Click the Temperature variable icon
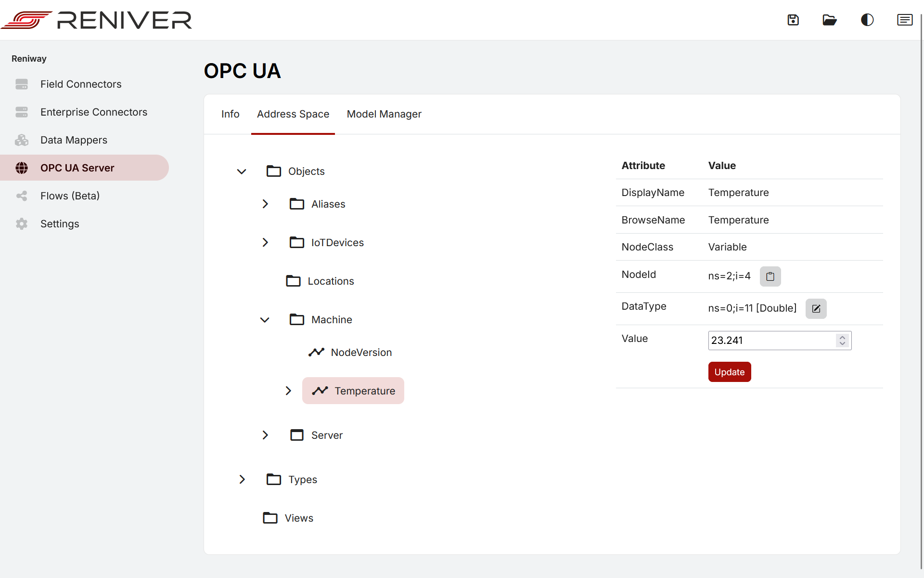 pos(320,391)
